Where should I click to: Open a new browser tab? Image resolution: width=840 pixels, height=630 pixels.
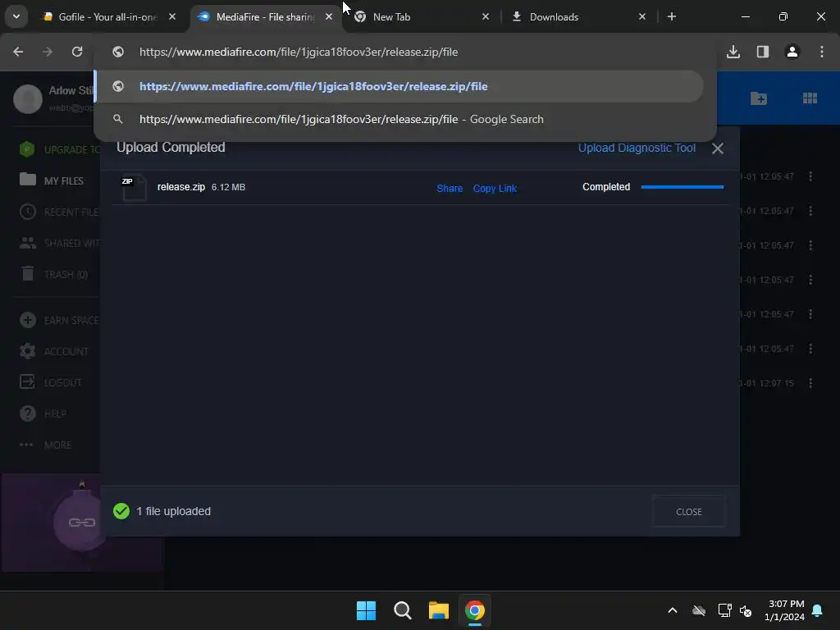pos(671,17)
